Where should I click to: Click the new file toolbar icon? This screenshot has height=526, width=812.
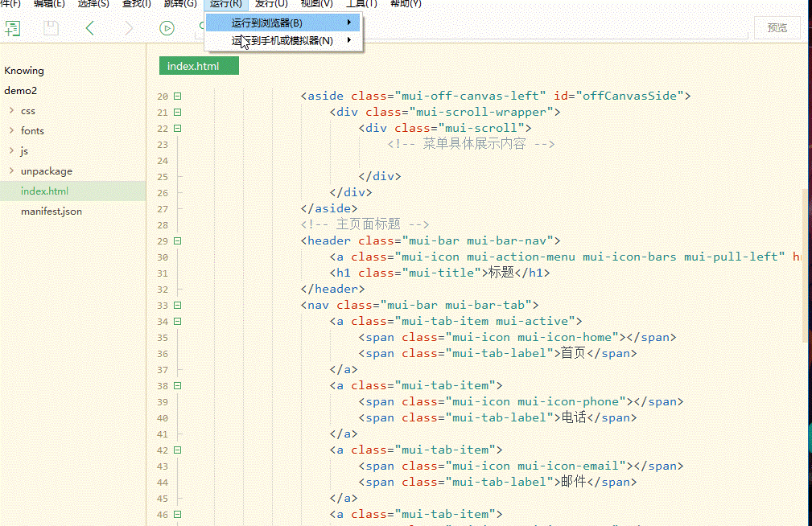12,28
